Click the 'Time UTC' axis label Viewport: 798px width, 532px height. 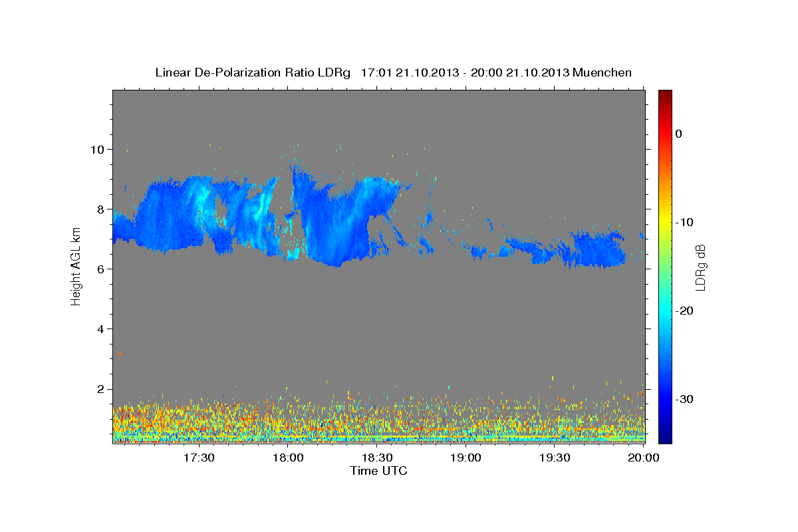[x=378, y=470]
